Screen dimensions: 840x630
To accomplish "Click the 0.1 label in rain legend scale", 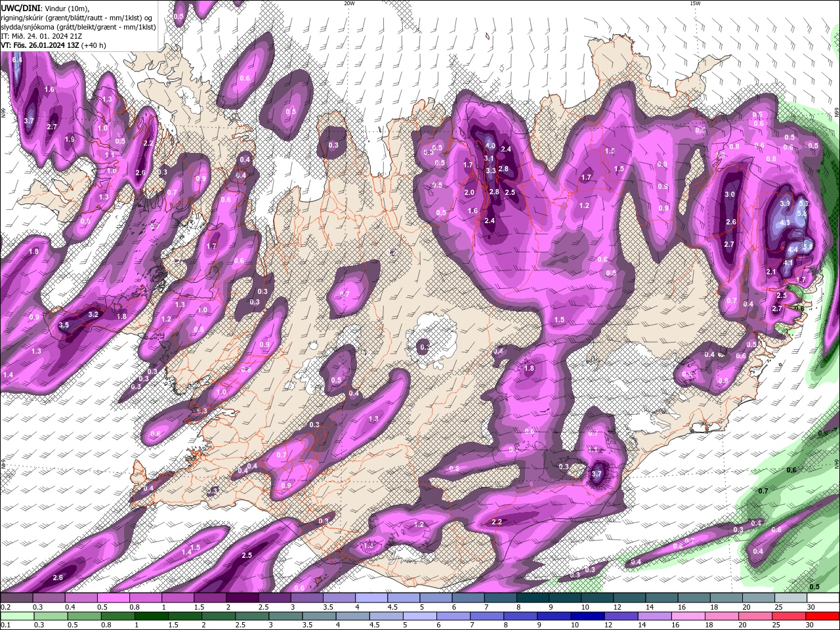I will tap(6, 625).
